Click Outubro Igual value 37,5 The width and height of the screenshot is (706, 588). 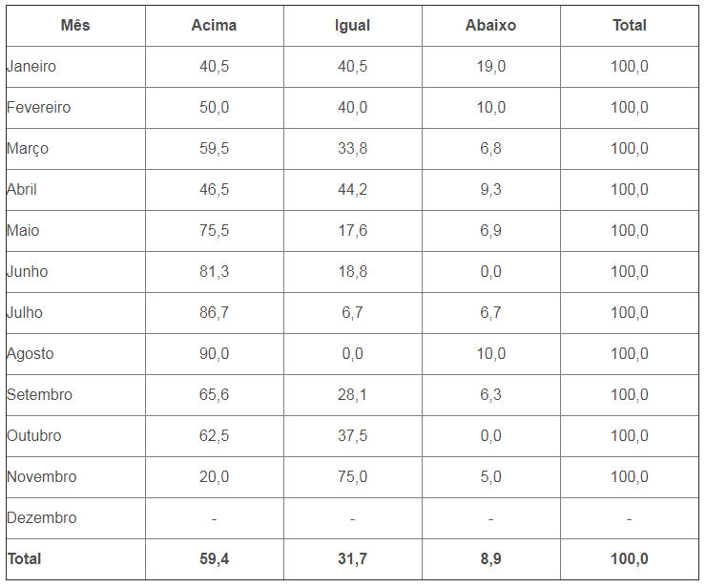point(352,435)
